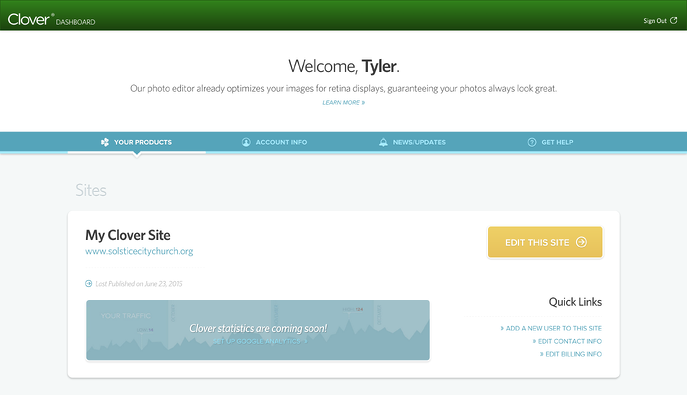Go to the Get Help tab
This screenshot has width=687, height=395.
coord(550,142)
